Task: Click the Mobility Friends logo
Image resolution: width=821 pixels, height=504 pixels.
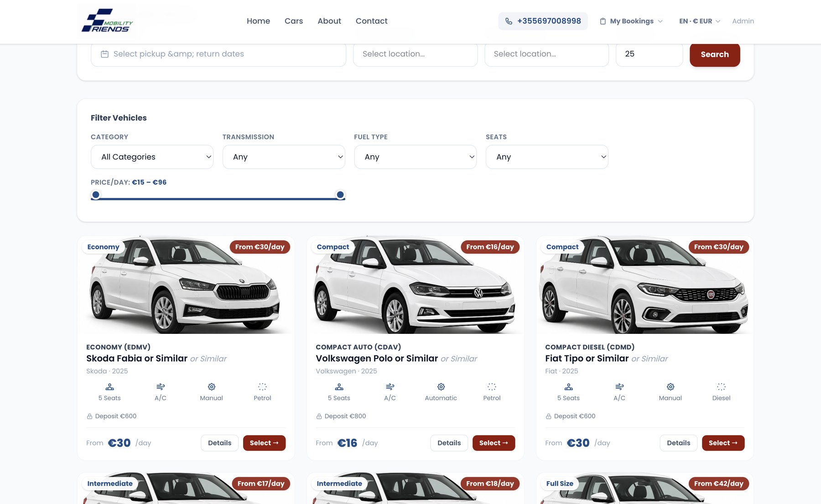Action: [107, 21]
